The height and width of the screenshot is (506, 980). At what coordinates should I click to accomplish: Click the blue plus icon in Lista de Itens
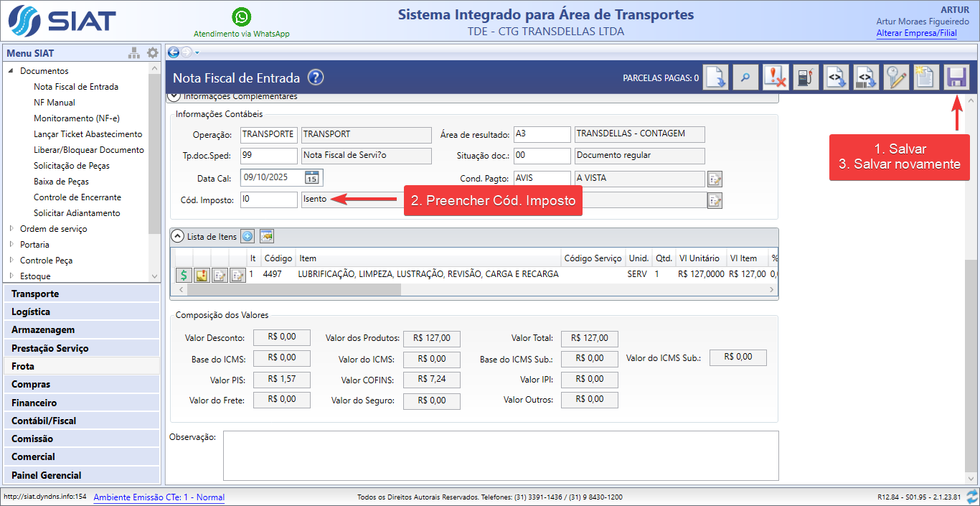pyautogui.click(x=248, y=236)
